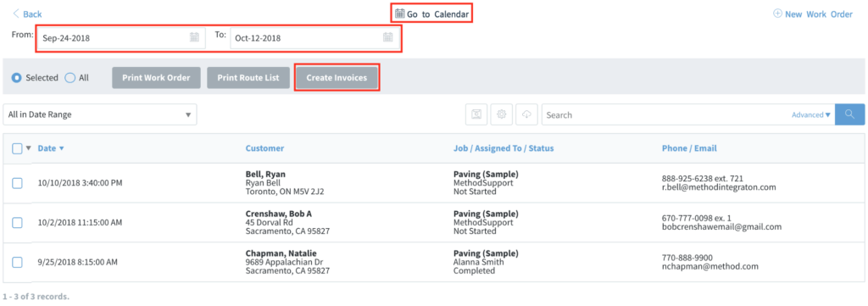Click the blue magnifier search button
The width and height of the screenshot is (868, 306).
coord(849,114)
